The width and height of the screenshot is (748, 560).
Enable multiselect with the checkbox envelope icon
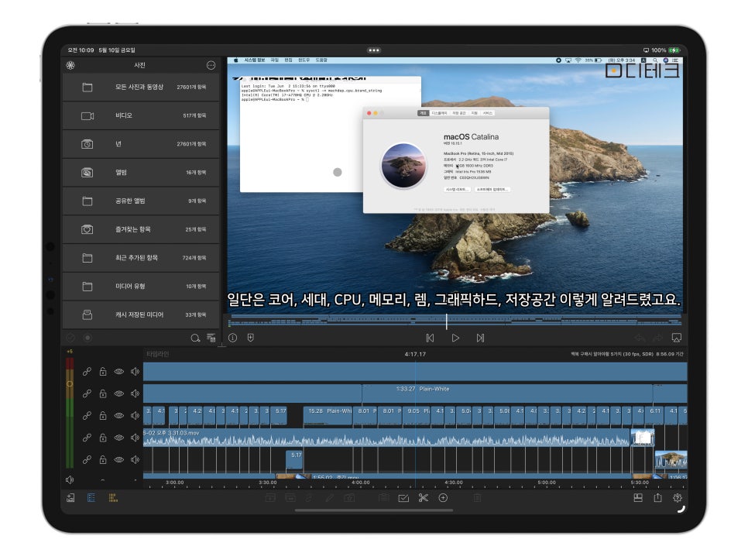coord(403,498)
